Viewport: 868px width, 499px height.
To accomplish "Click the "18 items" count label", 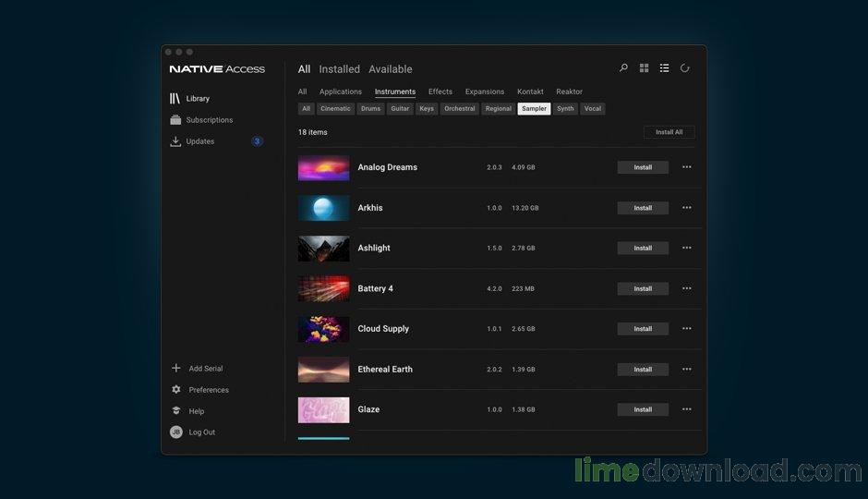I will [x=312, y=132].
